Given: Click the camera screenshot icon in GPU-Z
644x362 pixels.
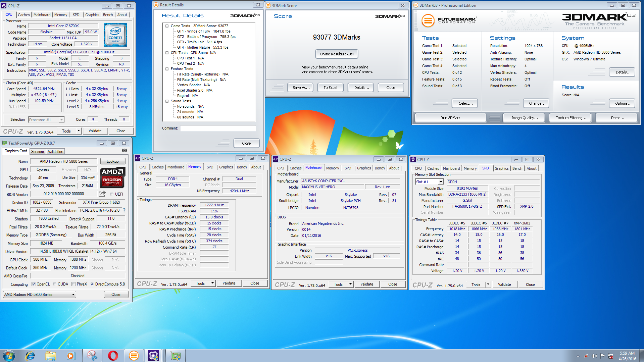Looking at the screenshot, I should click(125, 150).
